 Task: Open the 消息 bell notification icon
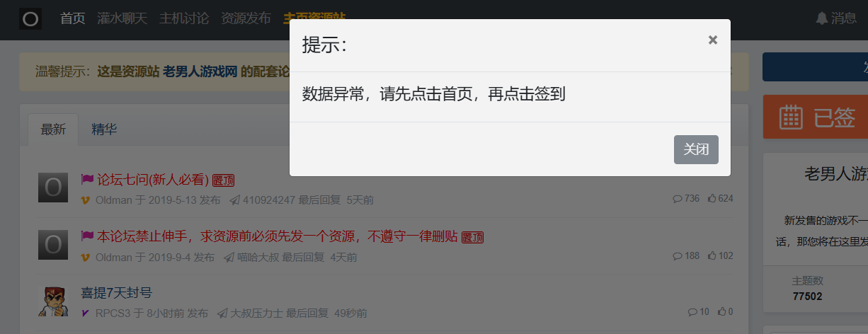point(821,18)
